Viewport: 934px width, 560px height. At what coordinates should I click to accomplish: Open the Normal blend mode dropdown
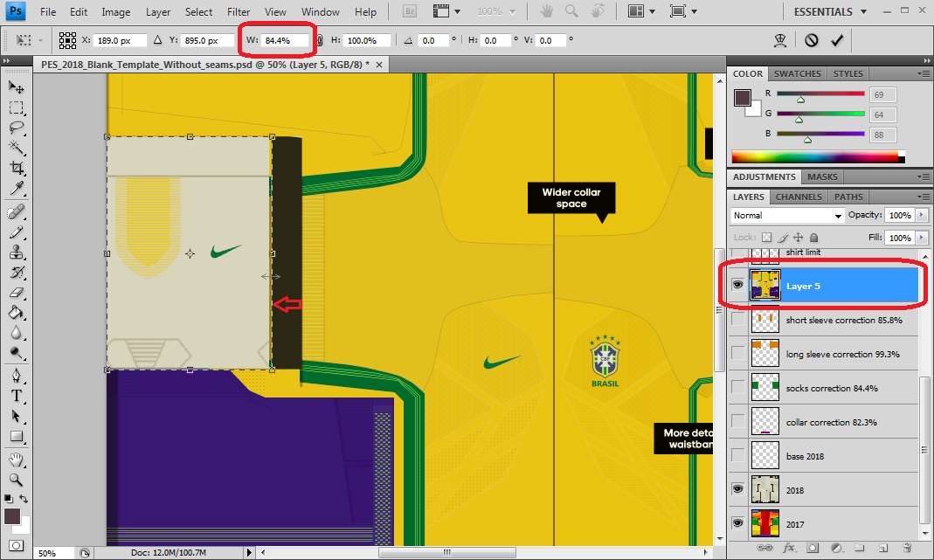[787, 215]
